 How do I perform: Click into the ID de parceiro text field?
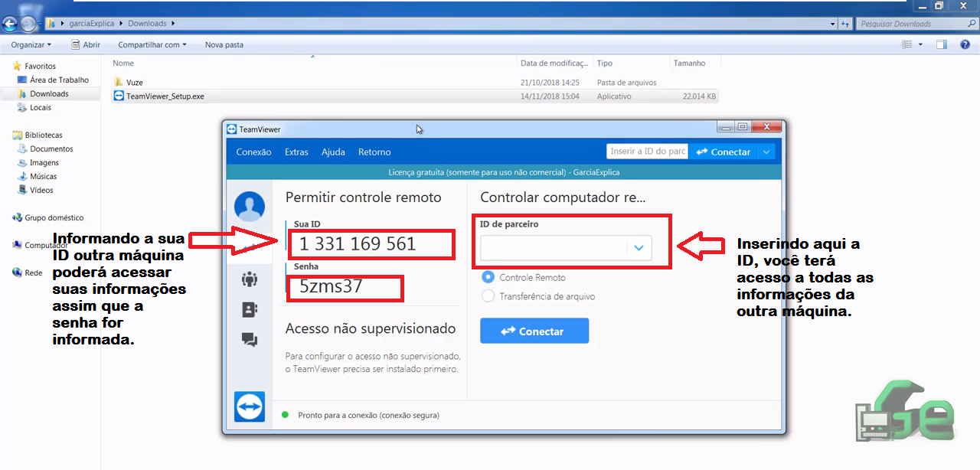(554, 248)
